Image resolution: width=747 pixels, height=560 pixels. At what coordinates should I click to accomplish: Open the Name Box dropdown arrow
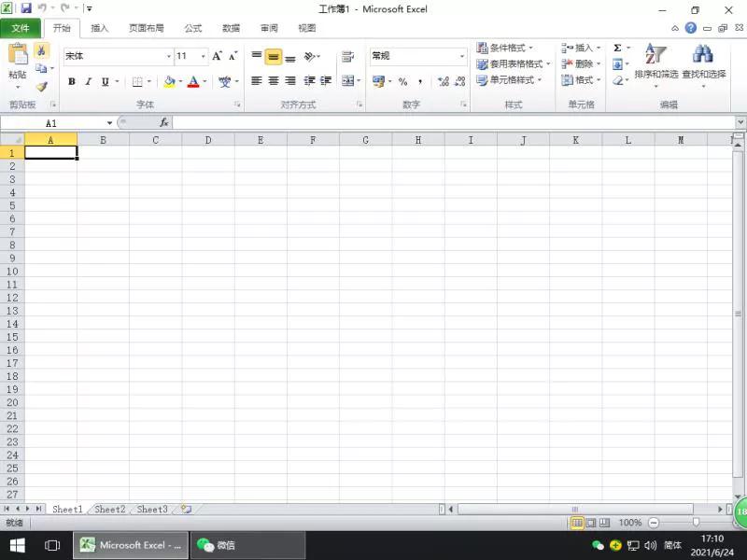(109, 123)
